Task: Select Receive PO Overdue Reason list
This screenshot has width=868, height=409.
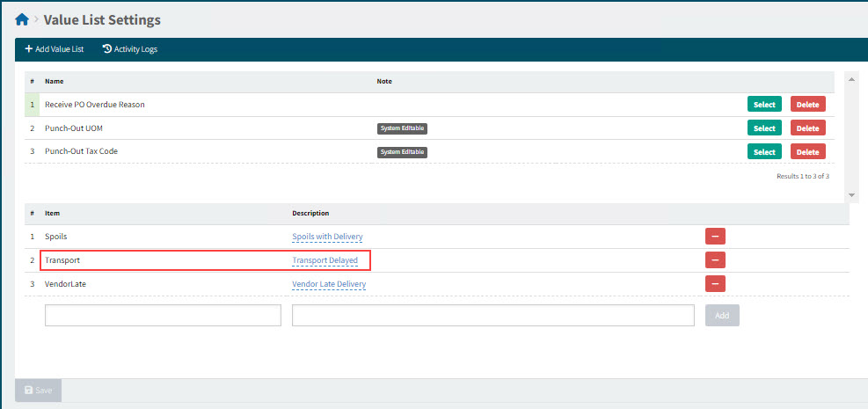Action: point(764,105)
